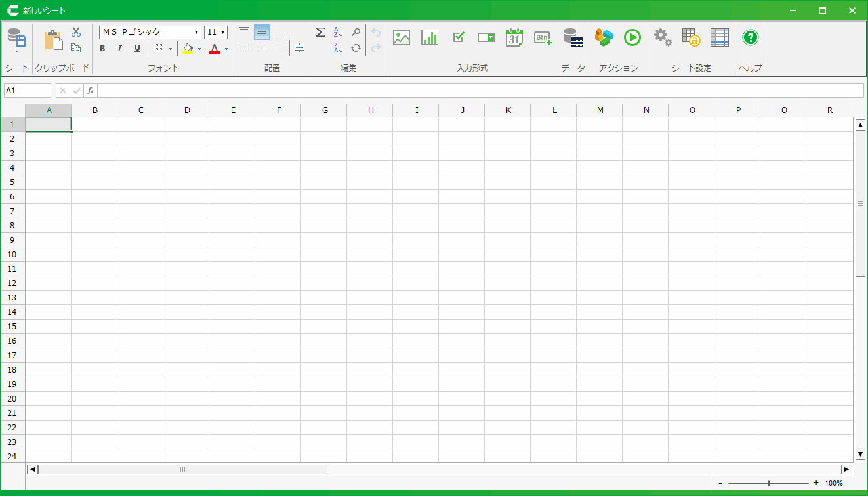This screenshot has height=496, width=868.
Task: Select column D header
Action: click(187, 110)
